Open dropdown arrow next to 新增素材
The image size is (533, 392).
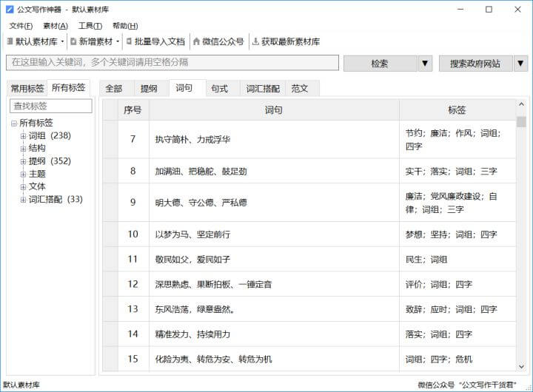click(x=118, y=41)
